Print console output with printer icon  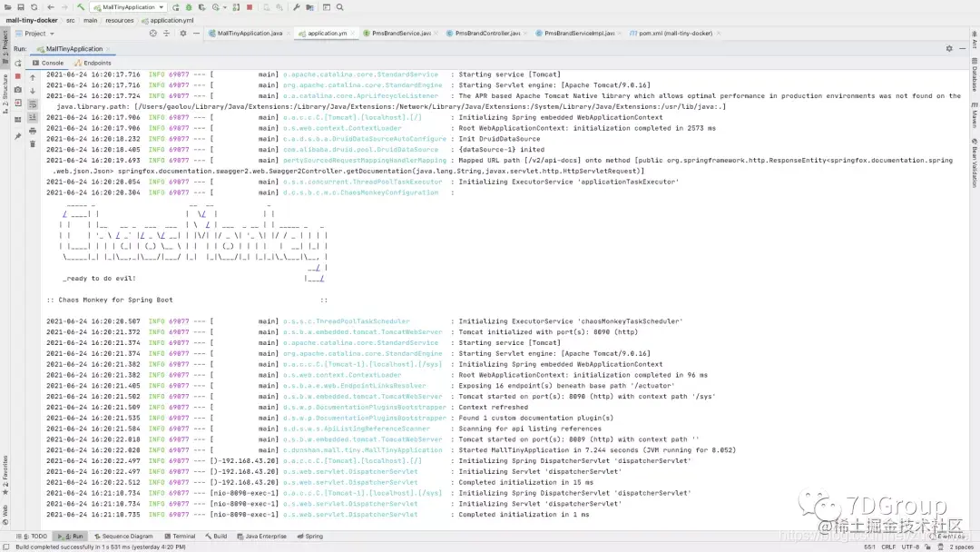click(x=34, y=131)
